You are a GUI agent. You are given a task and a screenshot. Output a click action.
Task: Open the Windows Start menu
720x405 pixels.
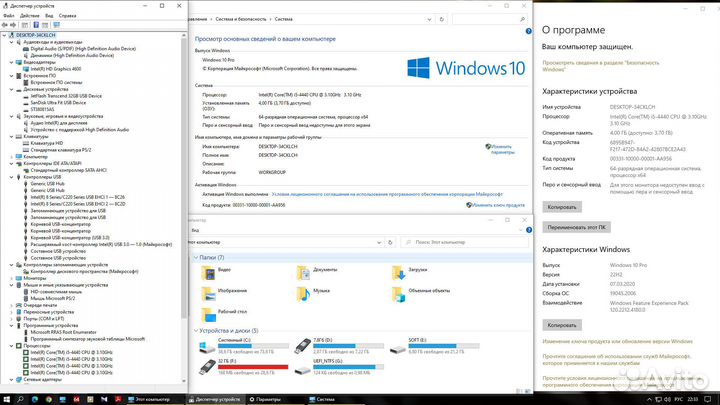pos(8,399)
